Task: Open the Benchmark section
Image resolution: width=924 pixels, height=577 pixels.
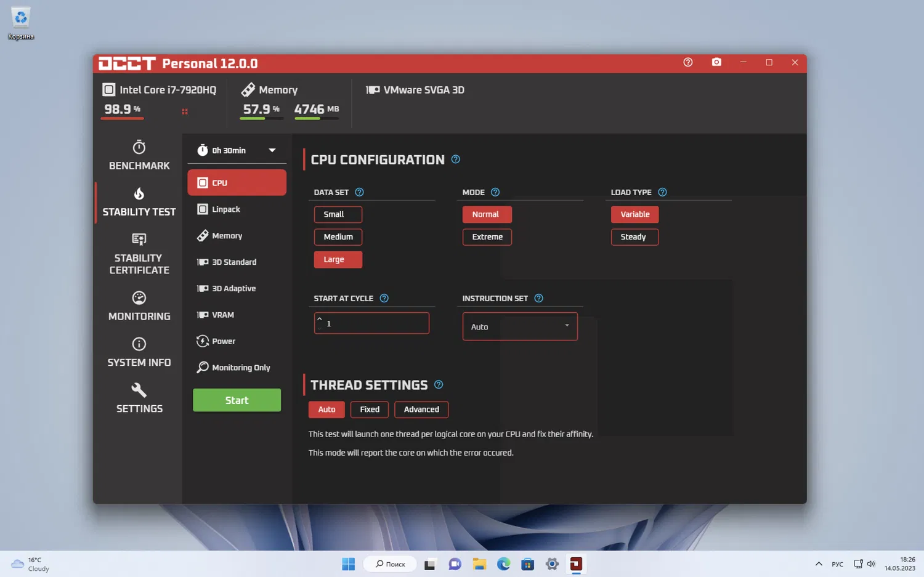Action: coord(139,156)
